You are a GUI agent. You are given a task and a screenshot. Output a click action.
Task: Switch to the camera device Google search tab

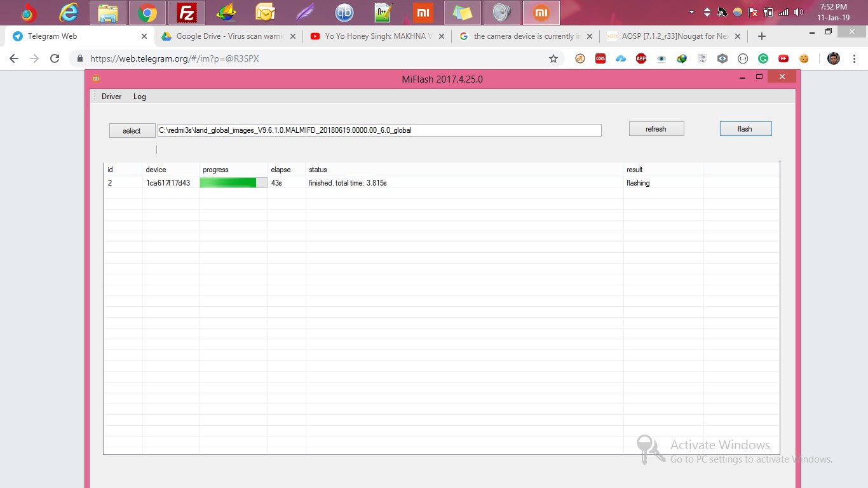[x=526, y=36]
